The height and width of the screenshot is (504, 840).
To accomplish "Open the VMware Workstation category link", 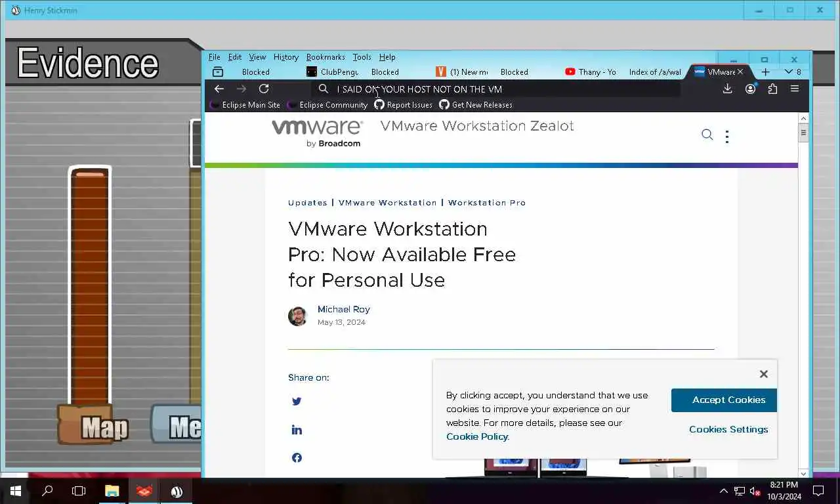I will pyautogui.click(x=387, y=203).
